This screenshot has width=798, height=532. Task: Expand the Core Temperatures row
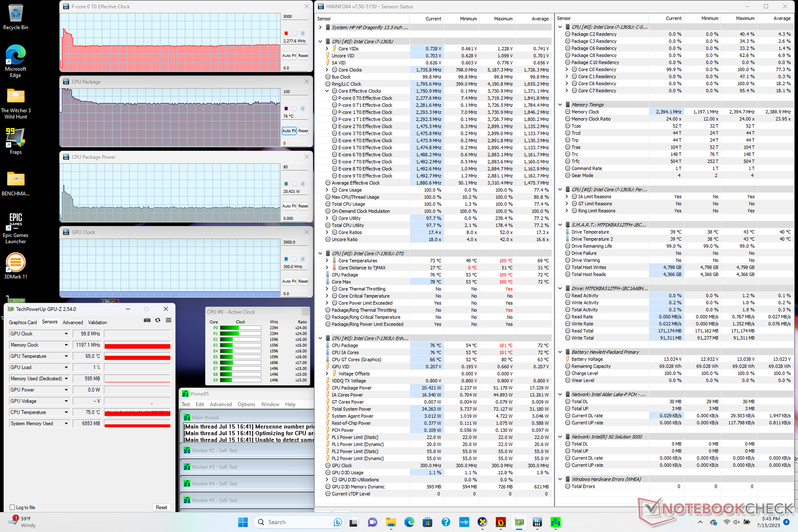click(x=327, y=261)
